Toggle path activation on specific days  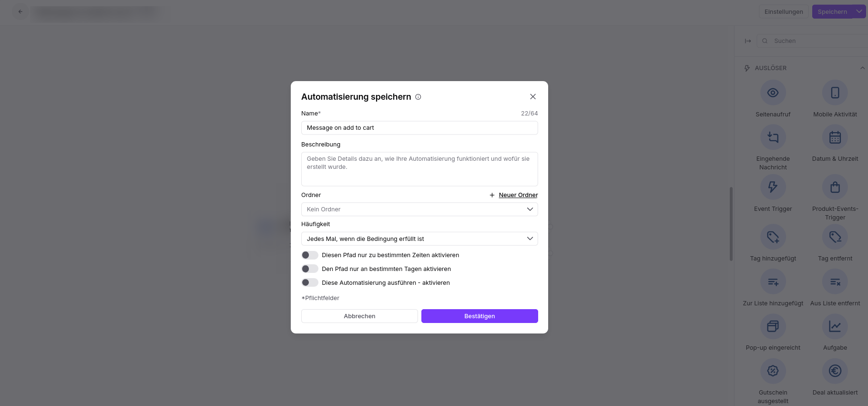click(310, 269)
